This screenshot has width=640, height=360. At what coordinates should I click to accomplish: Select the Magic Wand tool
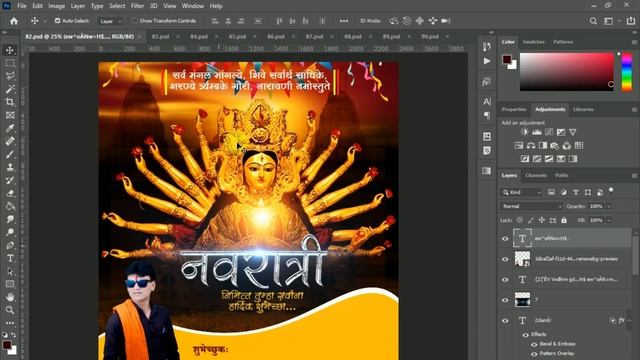pos(10,89)
